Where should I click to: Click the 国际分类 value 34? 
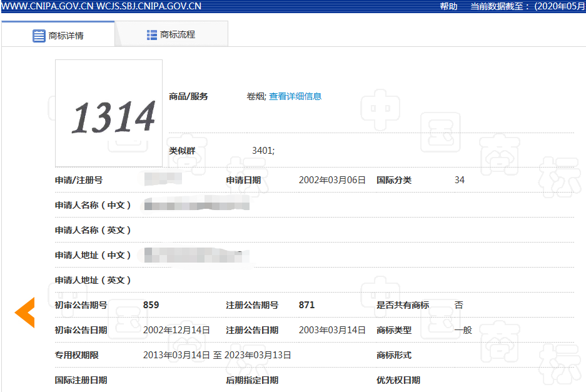460,179
